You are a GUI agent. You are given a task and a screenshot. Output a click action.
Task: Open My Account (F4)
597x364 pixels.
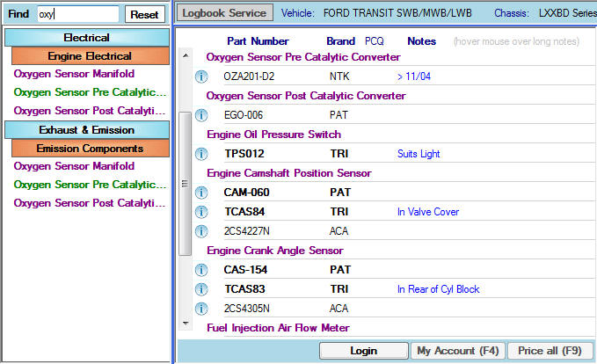click(x=457, y=351)
